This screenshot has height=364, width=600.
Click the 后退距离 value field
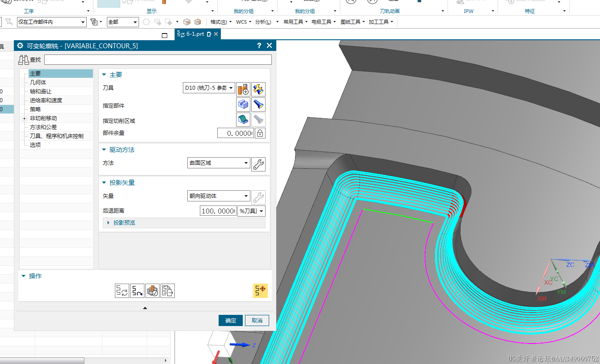(218, 211)
